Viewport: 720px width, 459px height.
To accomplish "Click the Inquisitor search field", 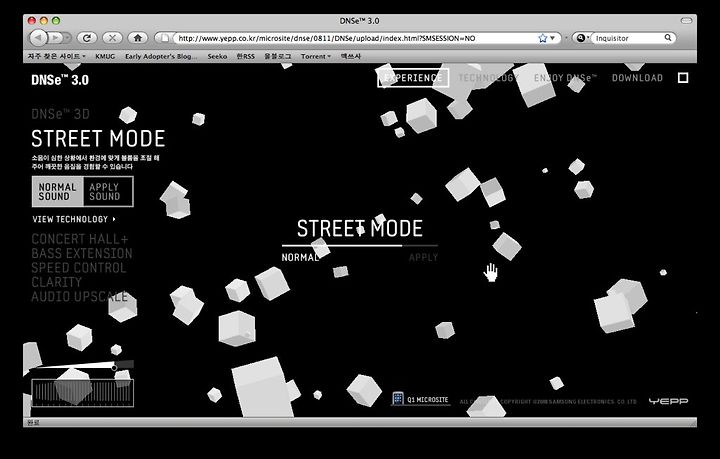I will coord(629,38).
